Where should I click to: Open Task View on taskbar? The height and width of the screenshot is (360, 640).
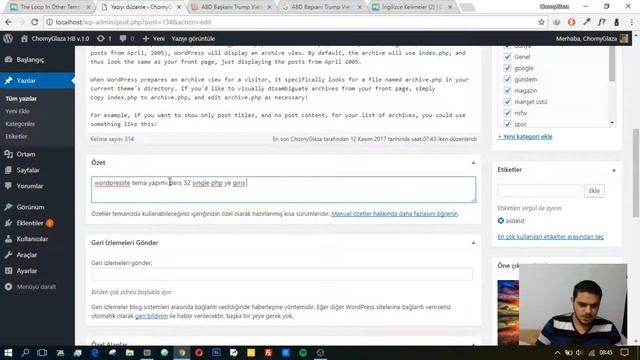click(42, 353)
